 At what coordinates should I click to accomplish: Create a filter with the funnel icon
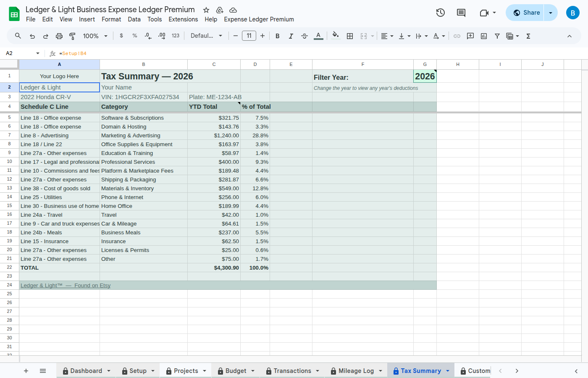coord(497,36)
